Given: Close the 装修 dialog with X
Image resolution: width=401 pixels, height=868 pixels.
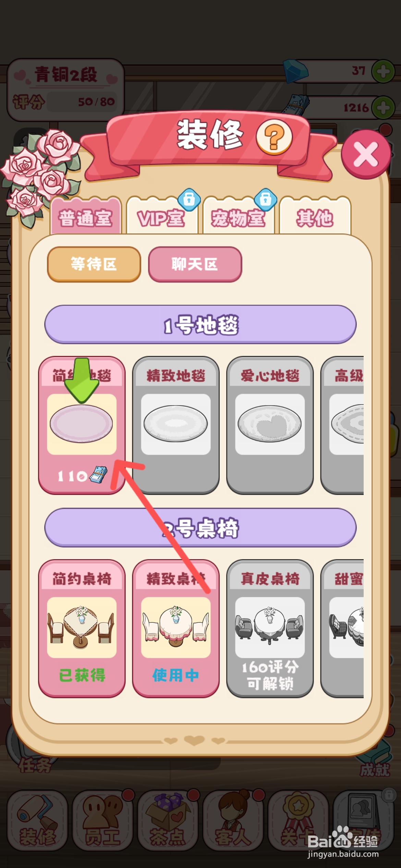Looking at the screenshot, I should pos(366,154).
